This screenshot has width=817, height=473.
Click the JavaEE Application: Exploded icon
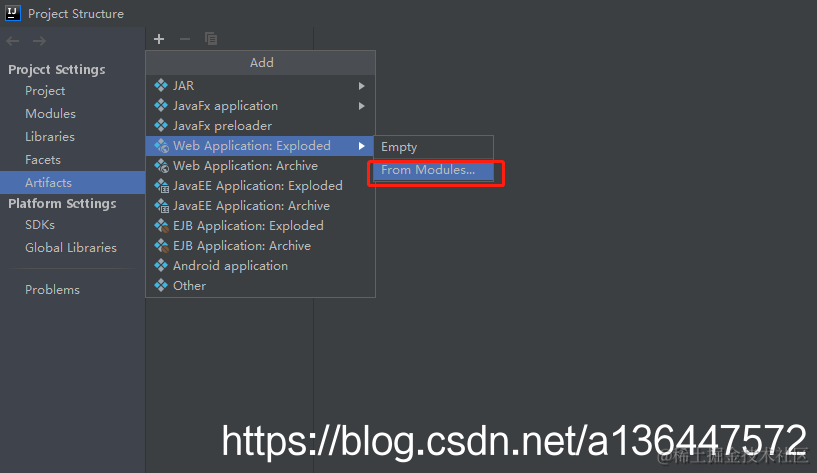[x=162, y=186]
